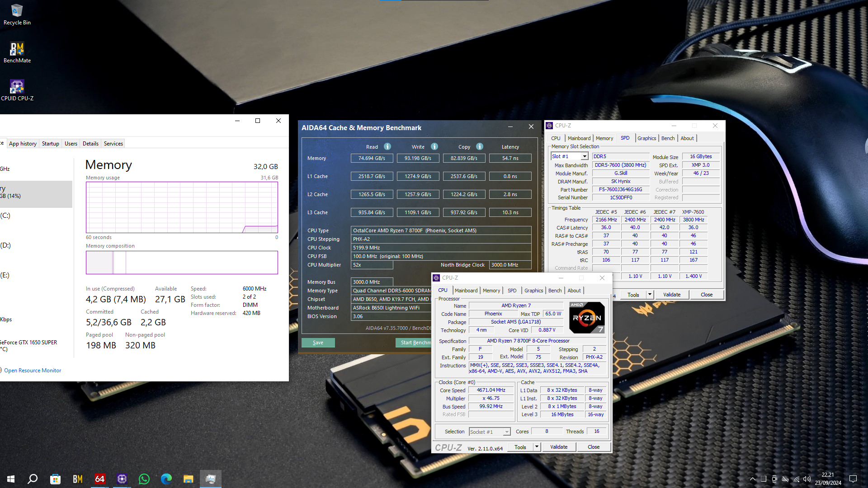Launch the CPUID CPU-Z desktop shortcut

coord(17,90)
